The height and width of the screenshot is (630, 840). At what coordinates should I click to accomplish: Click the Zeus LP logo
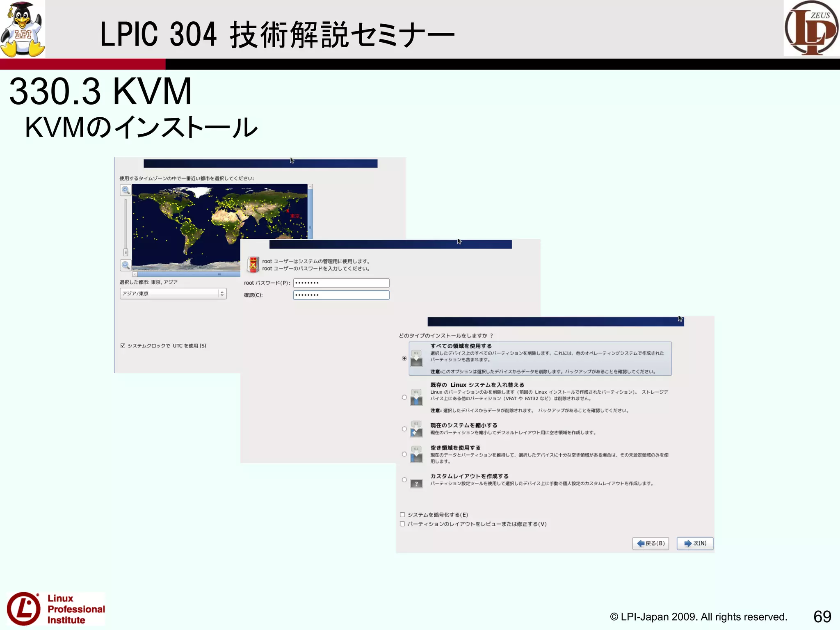tap(811, 28)
